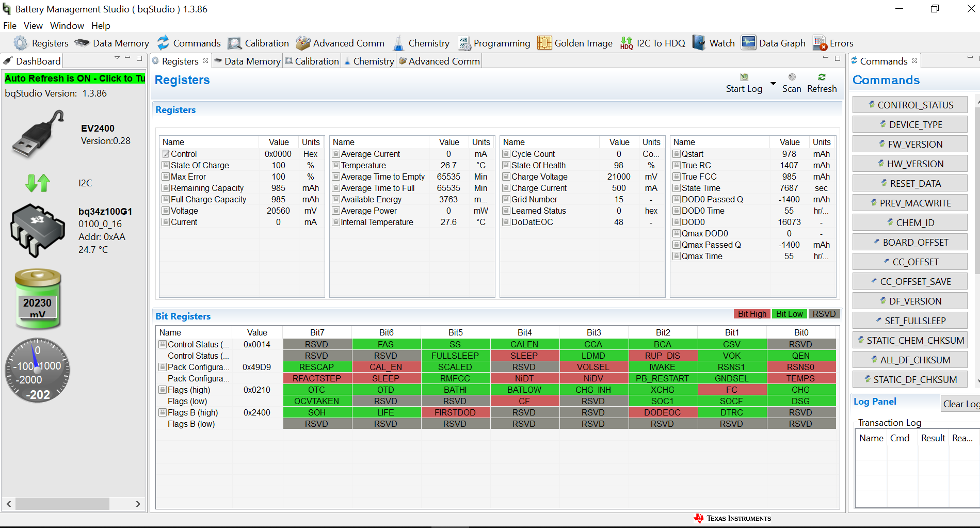Click the Clear Log button

tap(960, 404)
